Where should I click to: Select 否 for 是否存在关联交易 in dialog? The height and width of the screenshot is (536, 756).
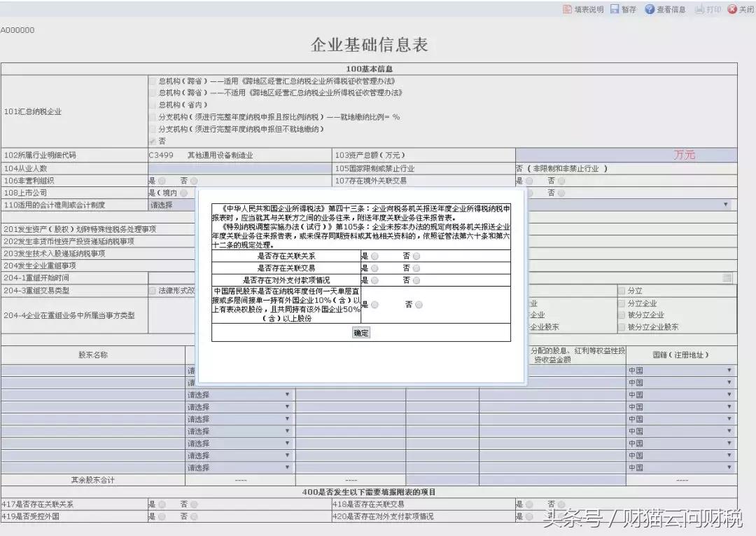(416, 268)
